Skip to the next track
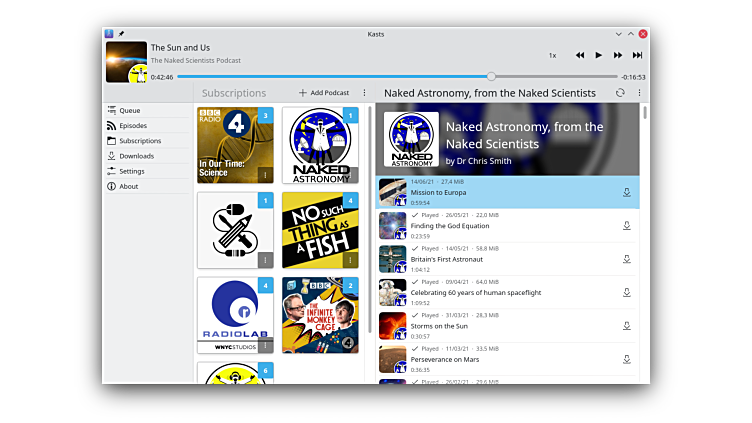The height and width of the screenshot is (423, 752). point(636,55)
